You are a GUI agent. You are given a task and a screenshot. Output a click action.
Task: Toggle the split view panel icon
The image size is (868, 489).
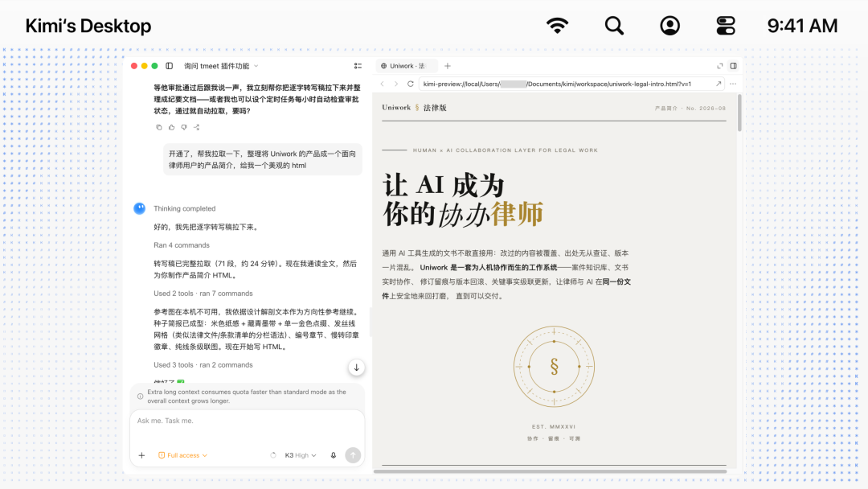(734, 66)
